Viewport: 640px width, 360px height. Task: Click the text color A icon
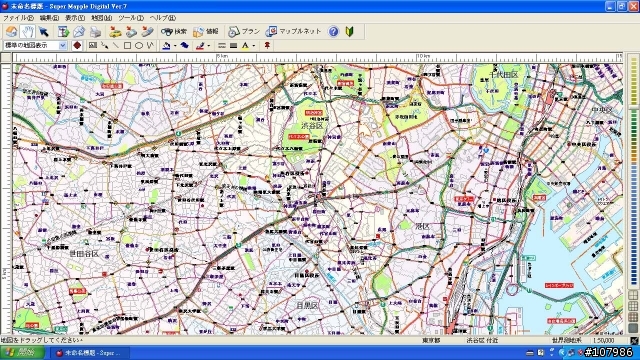click(245, 45)
